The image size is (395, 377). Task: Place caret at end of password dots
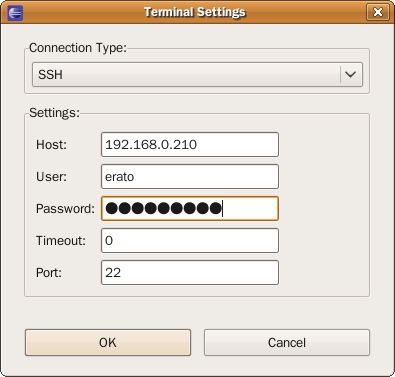222,208
